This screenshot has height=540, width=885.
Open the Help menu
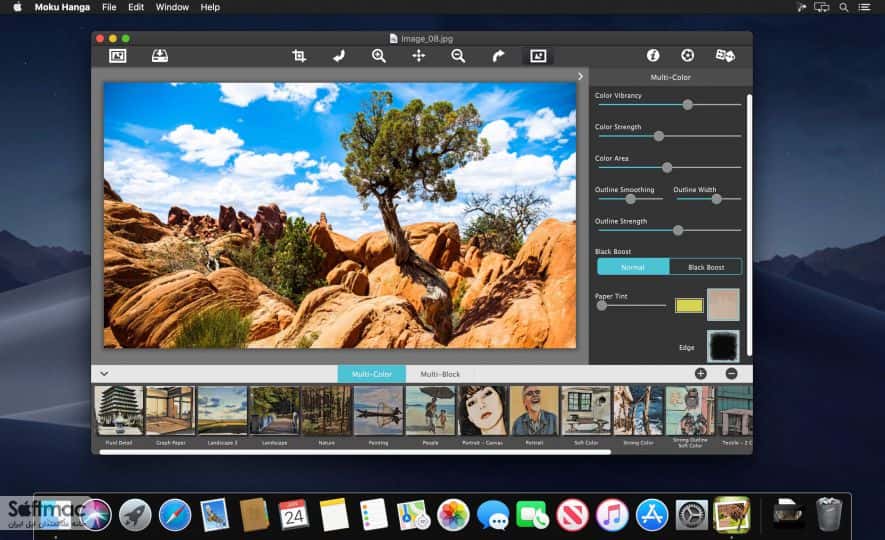pyautogui.click(x=210, y=7)
